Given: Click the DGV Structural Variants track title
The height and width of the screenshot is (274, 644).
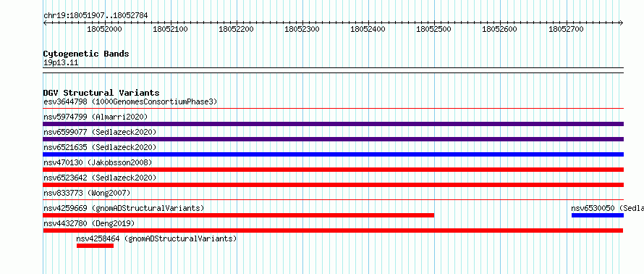Looking at the screenshot, I should pyautogui.click(x=101, y=93).
